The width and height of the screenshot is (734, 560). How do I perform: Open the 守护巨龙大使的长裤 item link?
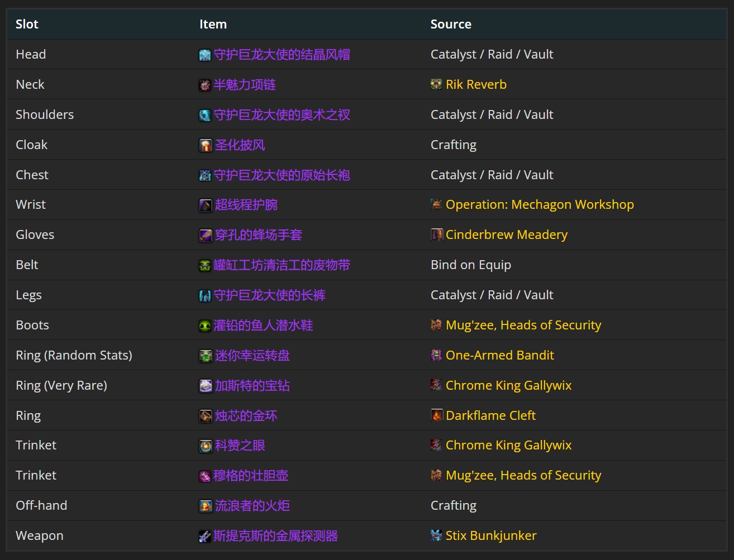(270, 295)
